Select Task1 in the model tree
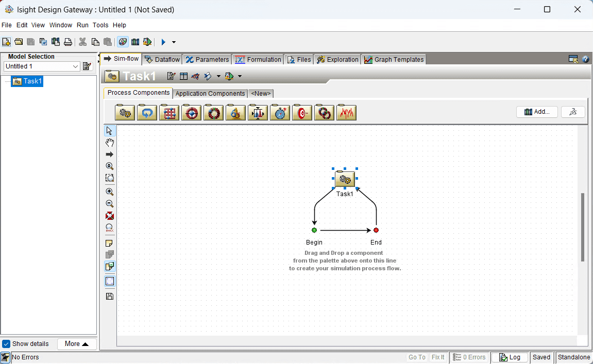 (x=27, y=81)
